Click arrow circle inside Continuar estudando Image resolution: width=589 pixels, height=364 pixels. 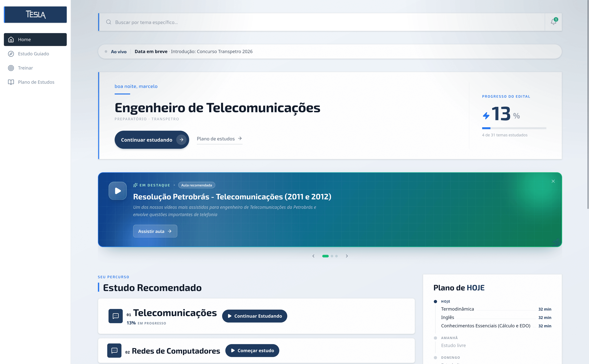[181, 140]
